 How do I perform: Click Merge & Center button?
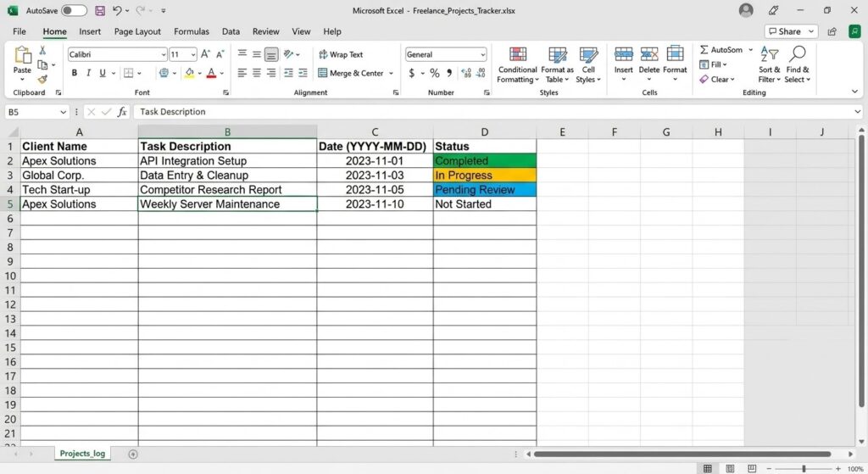pos(356,73)
